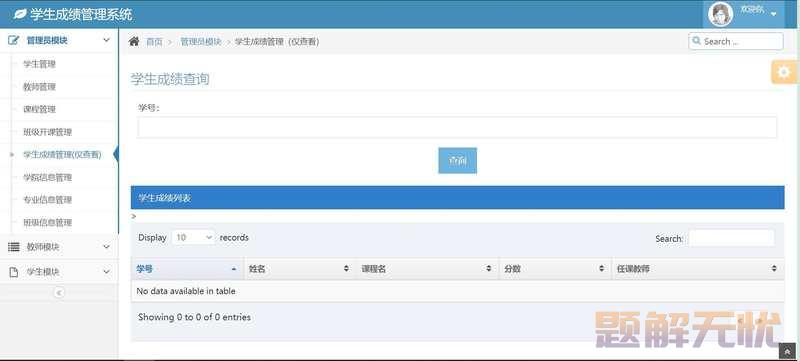Open the orange settings gear panel

784,72
